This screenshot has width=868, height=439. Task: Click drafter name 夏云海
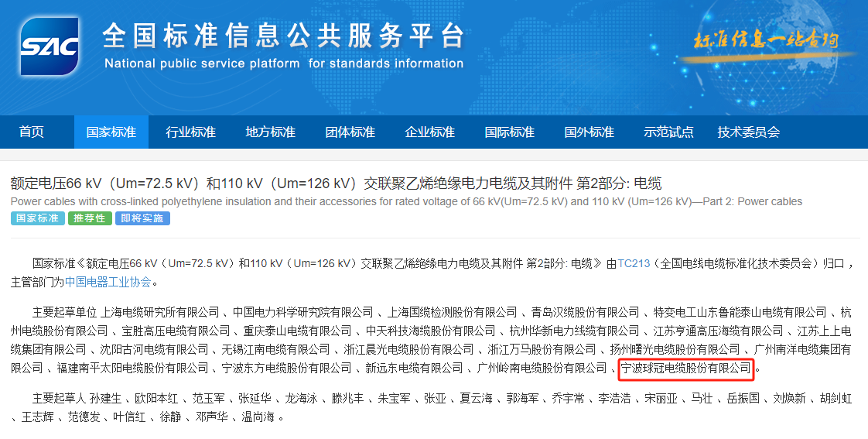pos(476,398)
